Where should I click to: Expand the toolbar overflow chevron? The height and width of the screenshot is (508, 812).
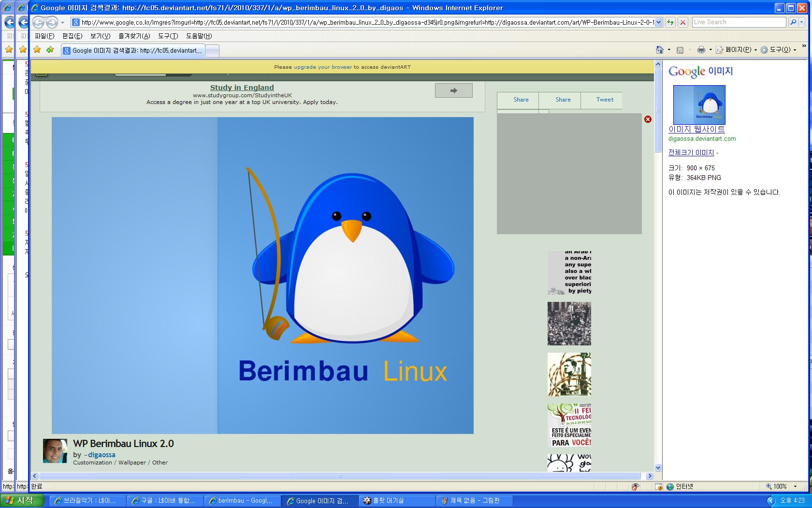click(804, 46)
